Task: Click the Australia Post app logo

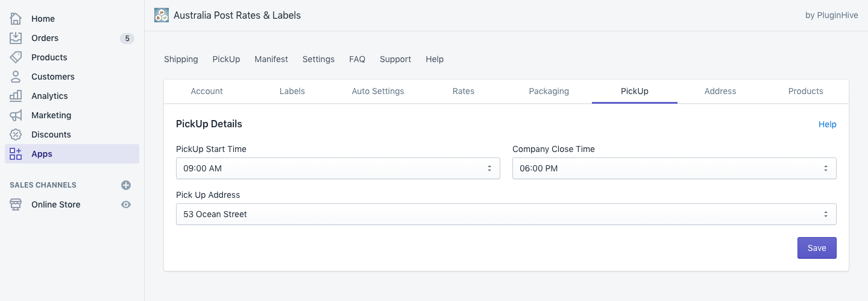Action: point(162,15)
